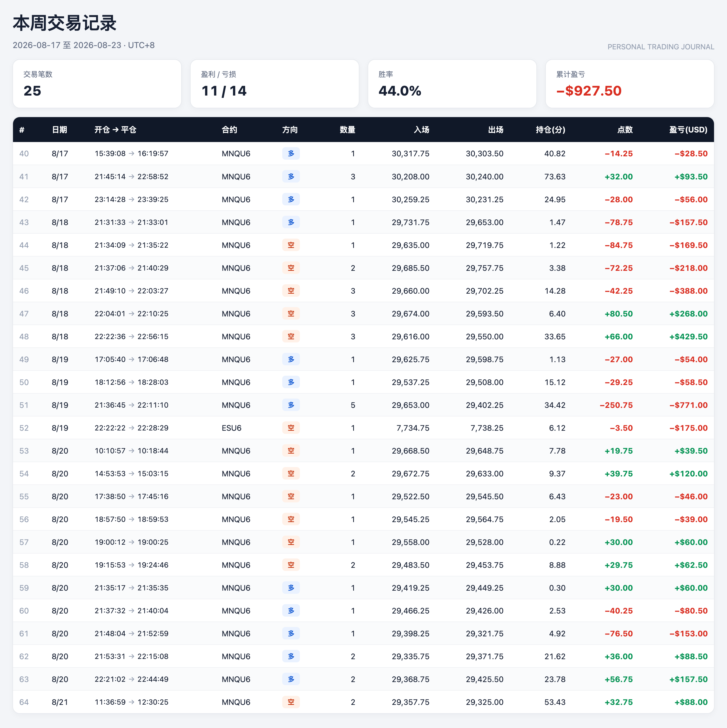Click the +$93.50 profit in trade 41
This screenshot has width=727, height=728.
691,177
